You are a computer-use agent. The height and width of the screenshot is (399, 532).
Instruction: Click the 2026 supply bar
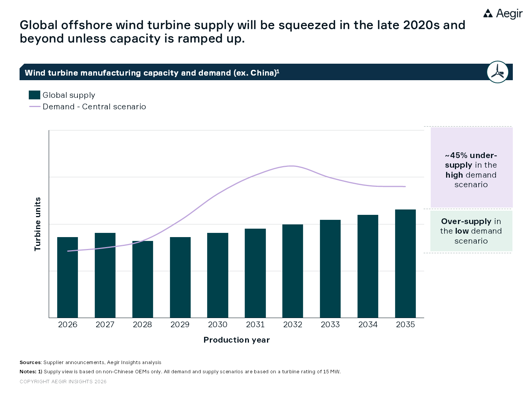pos(68,277)
